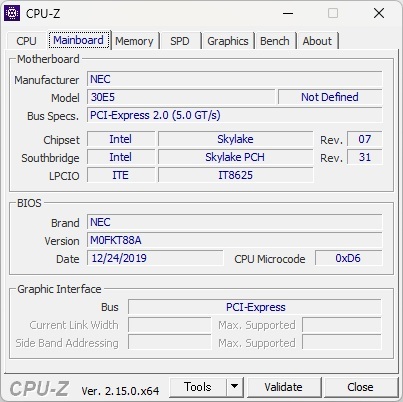Click the BIOS Date field 12/24/2019
Image resolution: width=403 pixels, height=402 pixels.
[x=155, y=258]
